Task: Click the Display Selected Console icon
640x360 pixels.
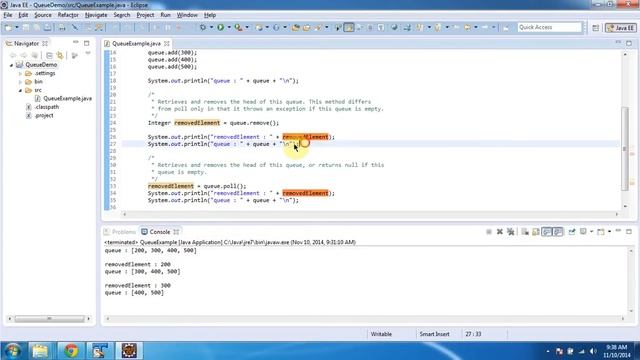Action: (583, 231)
